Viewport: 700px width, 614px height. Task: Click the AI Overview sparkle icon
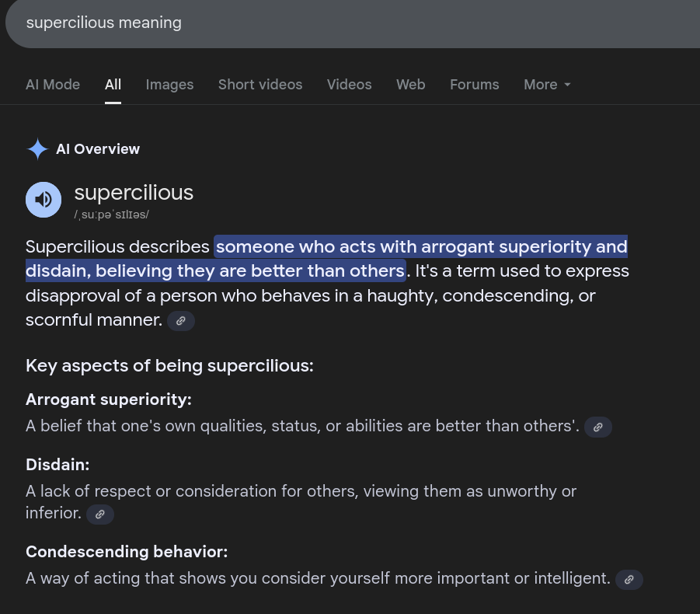tap(37, 149)
